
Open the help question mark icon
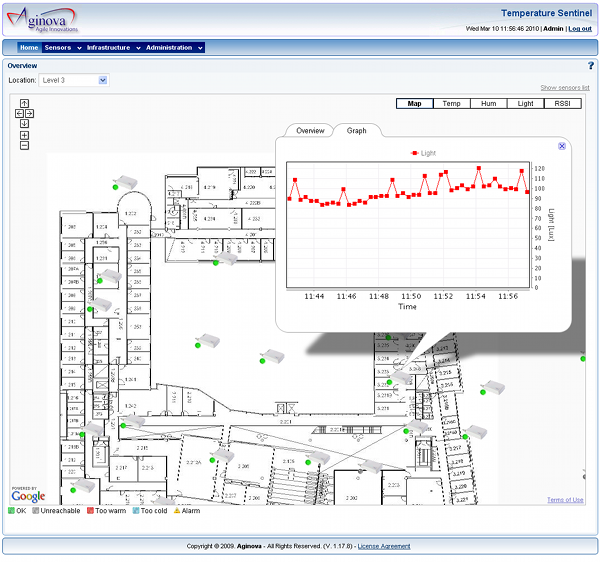(590, 66)
